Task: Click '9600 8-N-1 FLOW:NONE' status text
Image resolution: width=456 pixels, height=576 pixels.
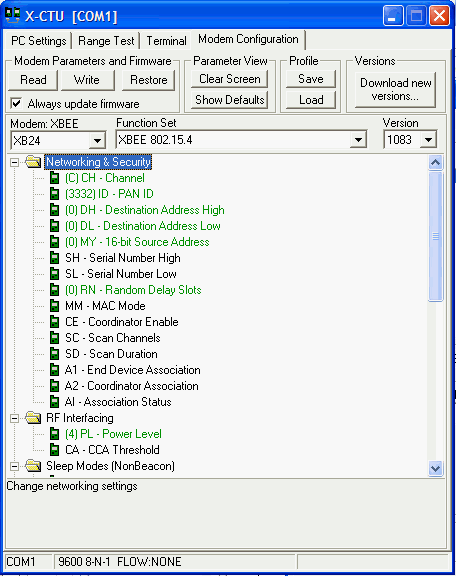Action: pyautogui.click(x=120, y=562)
